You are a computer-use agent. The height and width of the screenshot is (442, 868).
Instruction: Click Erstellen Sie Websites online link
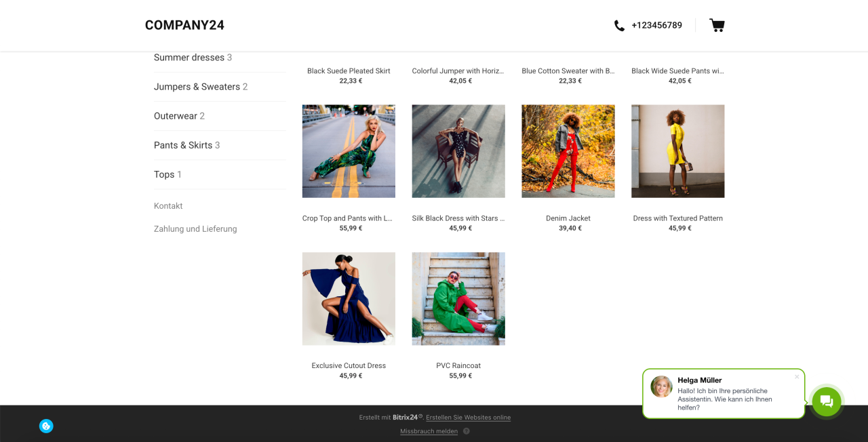[468, 418]
